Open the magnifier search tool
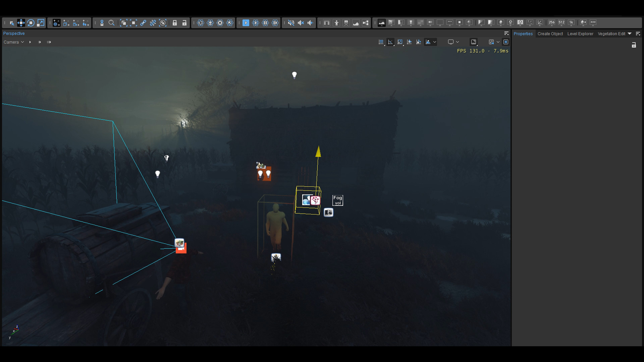Screen dimensions: 644x362 point(111,22)
